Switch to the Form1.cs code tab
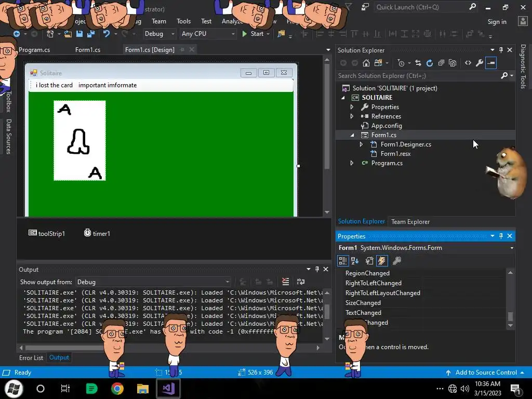This screenshot has width=532, height=399. 87,49
